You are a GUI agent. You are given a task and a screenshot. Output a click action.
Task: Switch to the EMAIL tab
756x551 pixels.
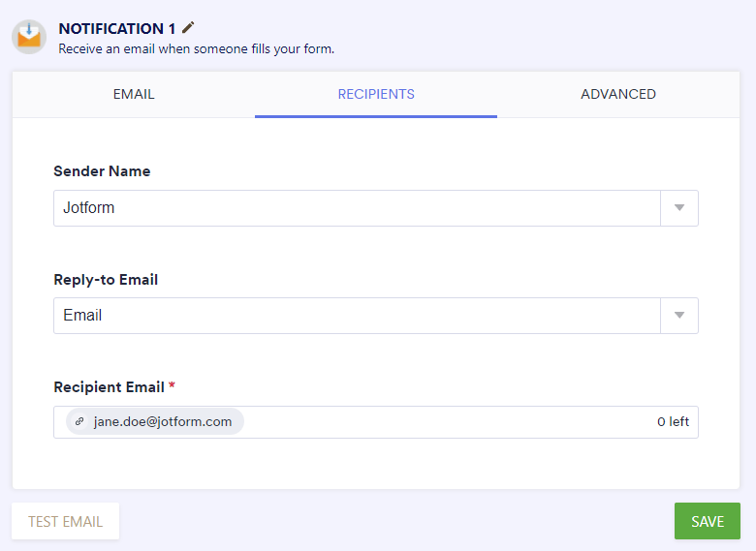coord(134,95)
